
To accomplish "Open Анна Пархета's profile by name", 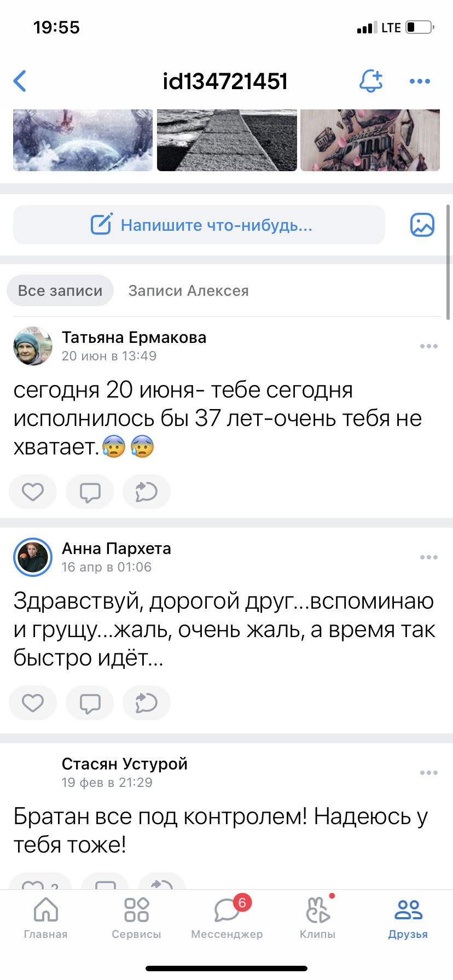I will pyautogui.click(x=117, y=549).
